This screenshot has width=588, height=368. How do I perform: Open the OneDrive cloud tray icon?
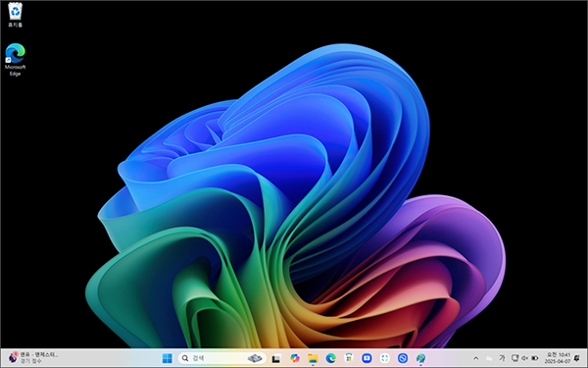(489, 358)
